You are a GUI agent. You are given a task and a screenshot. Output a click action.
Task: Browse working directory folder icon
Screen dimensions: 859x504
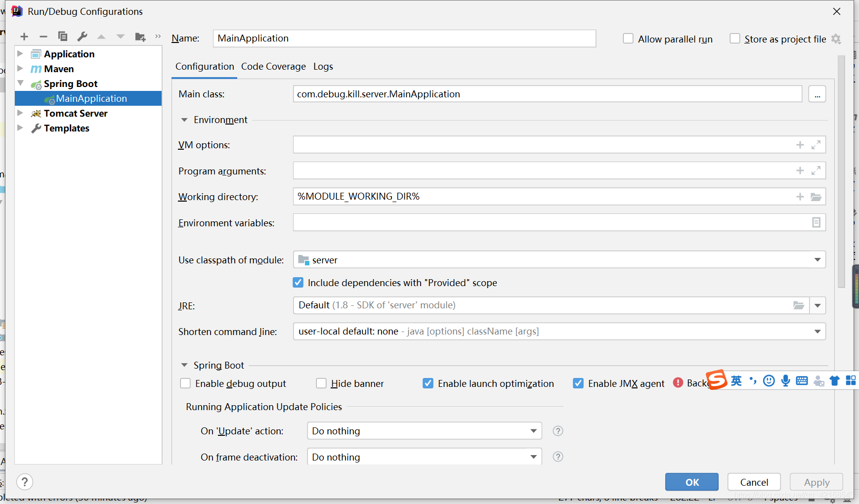[x=816, y=197]
